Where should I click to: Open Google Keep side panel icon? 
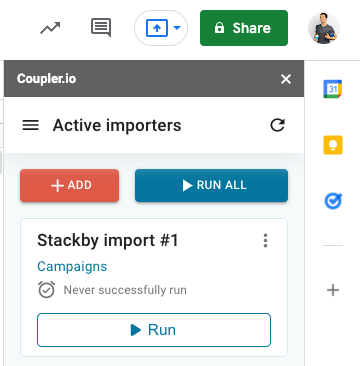pos(333,145)
